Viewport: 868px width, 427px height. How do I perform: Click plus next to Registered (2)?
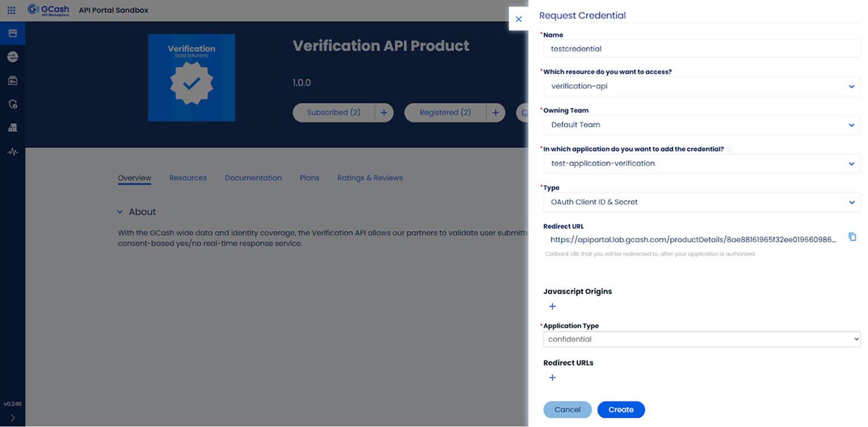(x=496, y=112)
